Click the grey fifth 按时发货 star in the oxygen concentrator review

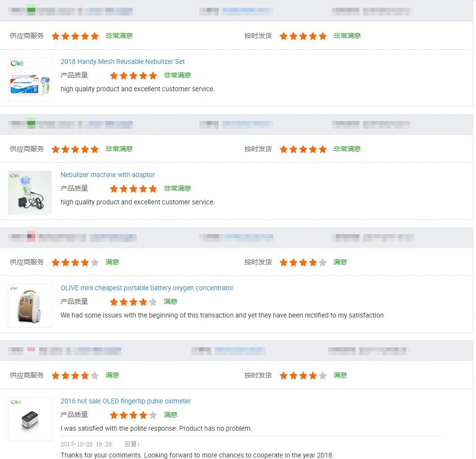pyautogui.click(x=323, y=262)
